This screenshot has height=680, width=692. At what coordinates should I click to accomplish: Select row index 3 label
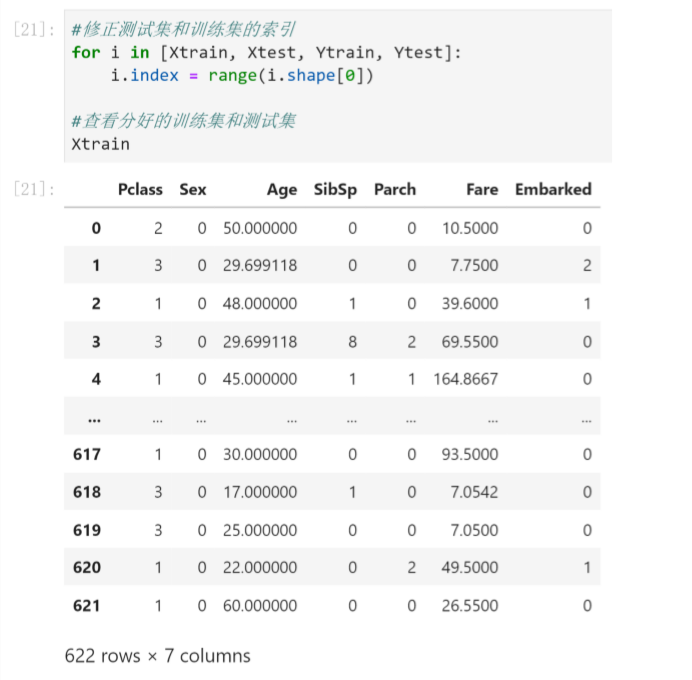[96, 342]
